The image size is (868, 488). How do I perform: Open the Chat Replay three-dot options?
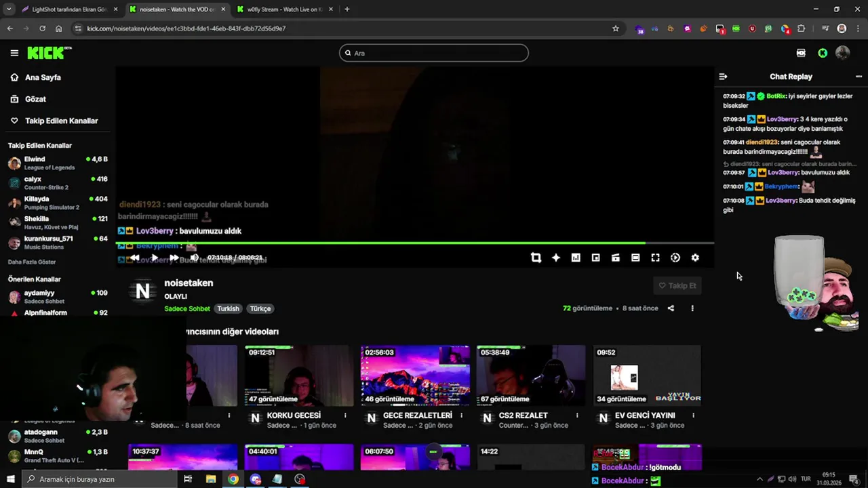point(859,77)
